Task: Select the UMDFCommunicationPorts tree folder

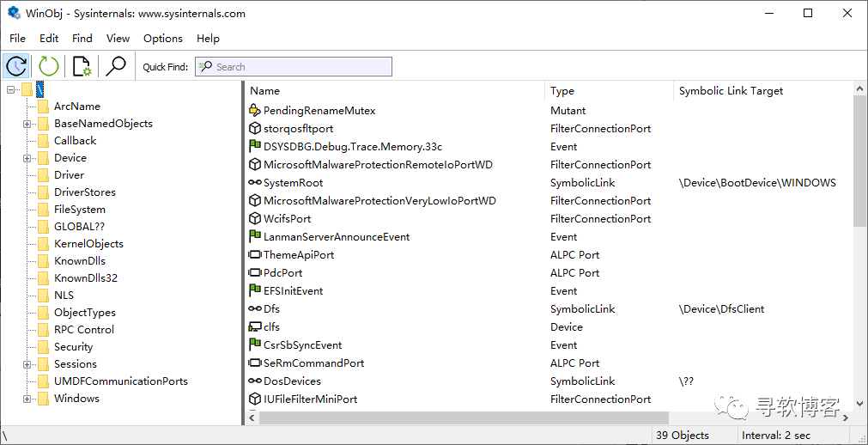Action: pyautogui.click(x=121, y=381)
